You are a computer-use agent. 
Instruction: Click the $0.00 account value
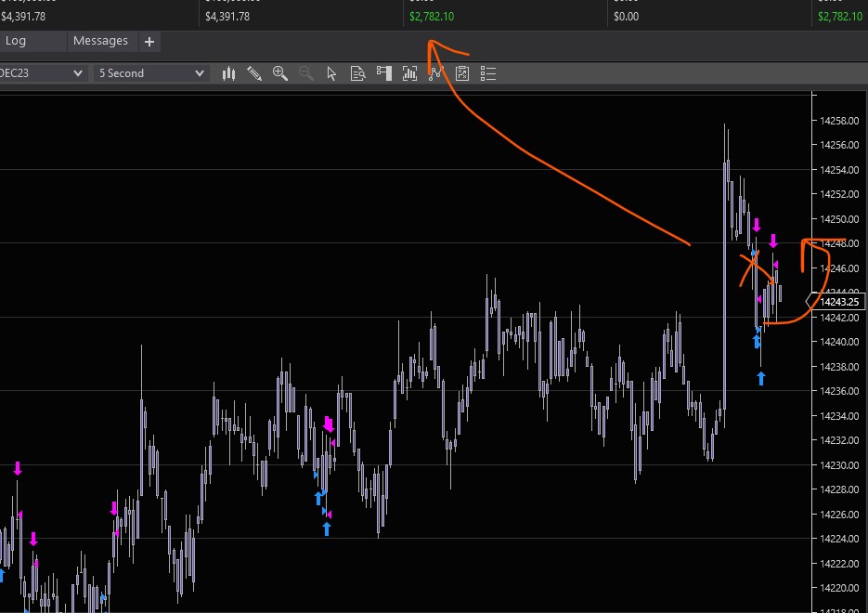(x=626, y=17)
